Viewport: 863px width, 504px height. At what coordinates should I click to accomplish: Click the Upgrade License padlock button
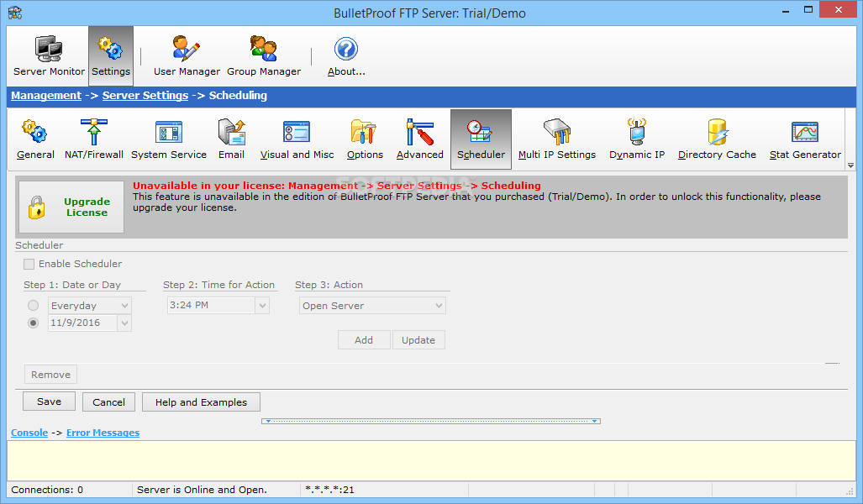(x=71, y=207)
